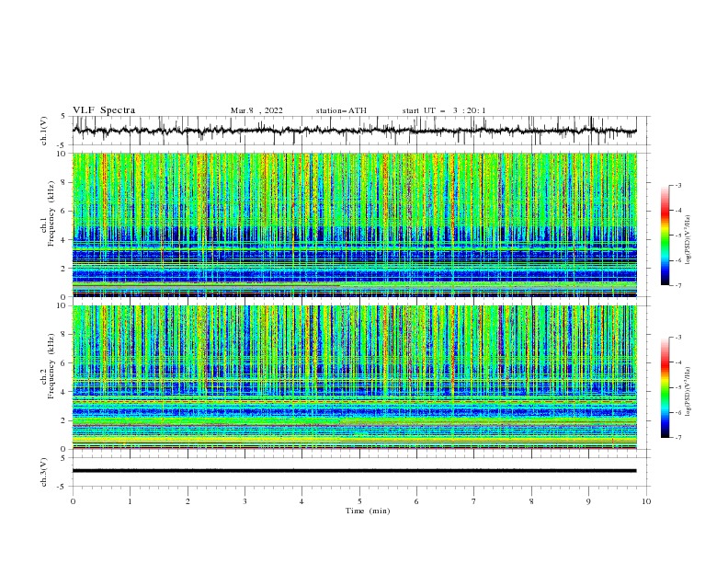Select the "start UT = 3 :20: 1" text
This screenshot has height=563, width=728.
tap(444, 110)
